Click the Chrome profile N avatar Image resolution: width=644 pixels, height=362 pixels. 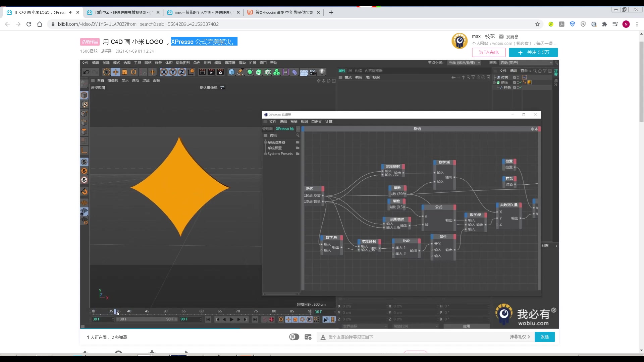pyautogui.click(x=626, y=24)
